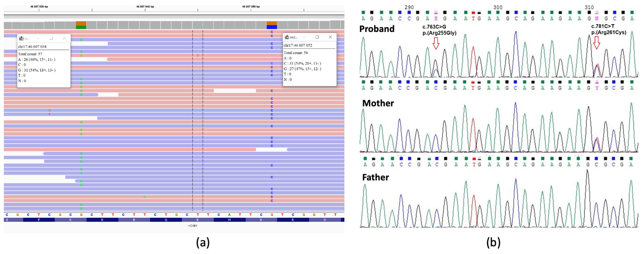Click the IGV app icon in the left popup title
Viewport: 644px width, 254px height.
pyautogui.click(x=21, y=38)
